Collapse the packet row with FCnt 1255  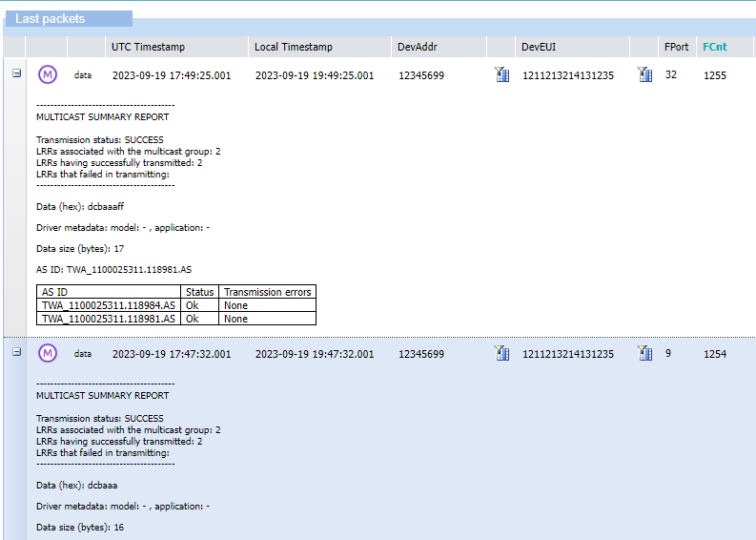(x=16, y=73)
